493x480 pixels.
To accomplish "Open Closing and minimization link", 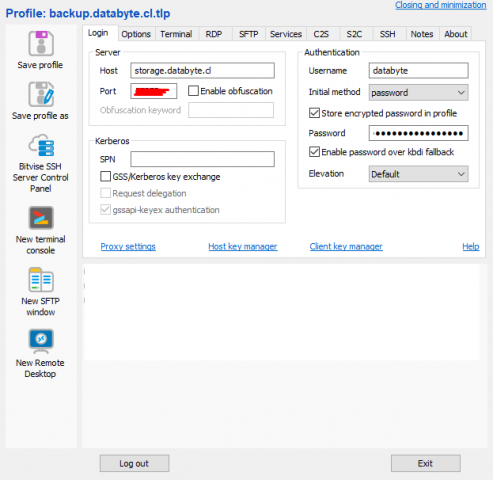I will [441, 5].
